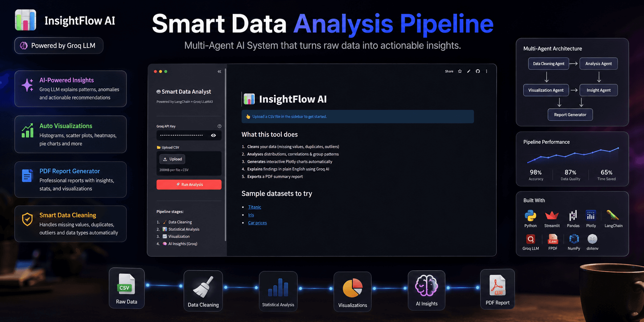Screen dimensions: 644x322
Task: Click the Visualization Agent box
Action: (x=546, y=90)
